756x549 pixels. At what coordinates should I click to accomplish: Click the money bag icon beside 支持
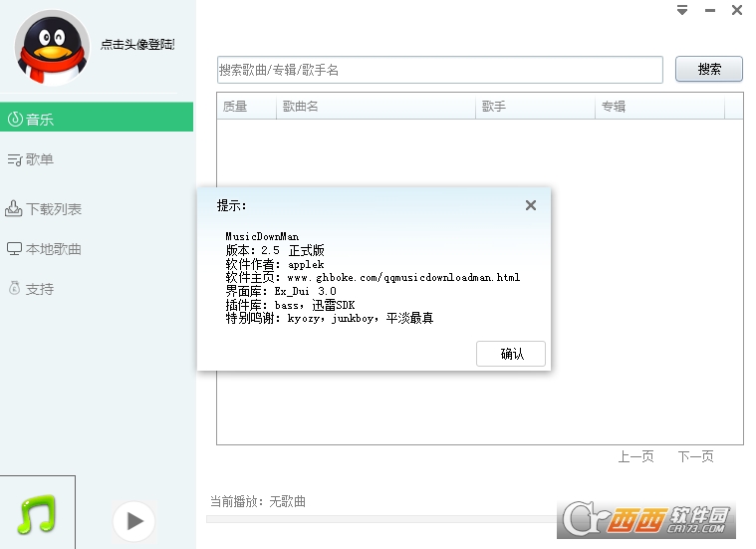click(15, 288)
